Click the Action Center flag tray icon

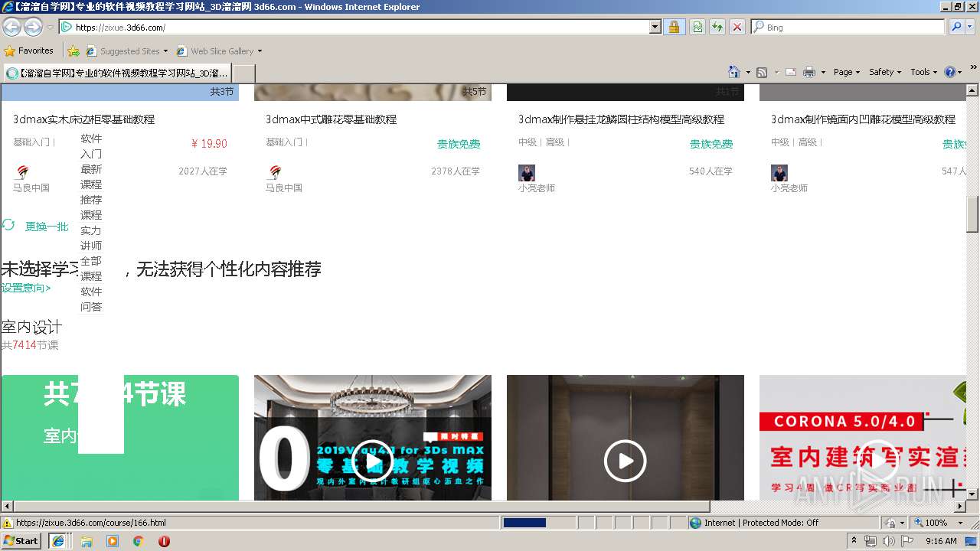907,541
